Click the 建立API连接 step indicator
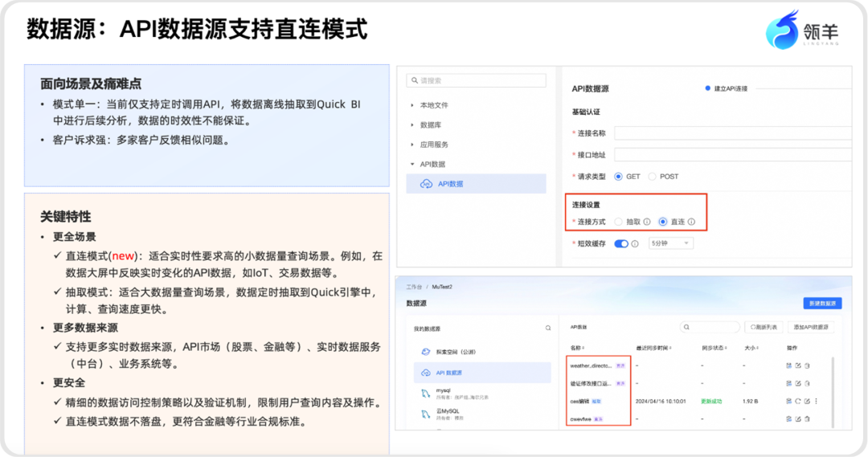The width and height of the screenshot is (868, 457). point(727,88)
